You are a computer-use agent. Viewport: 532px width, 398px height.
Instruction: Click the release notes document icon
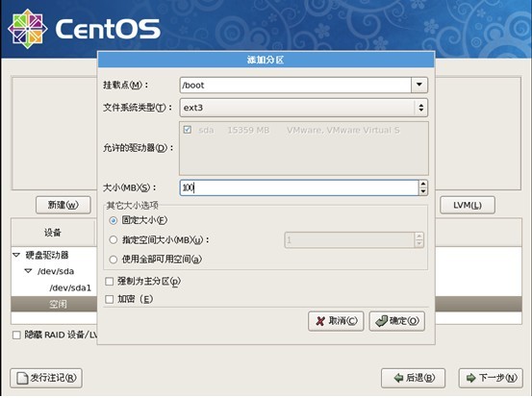pyautogui.click(x=22, y=379)
